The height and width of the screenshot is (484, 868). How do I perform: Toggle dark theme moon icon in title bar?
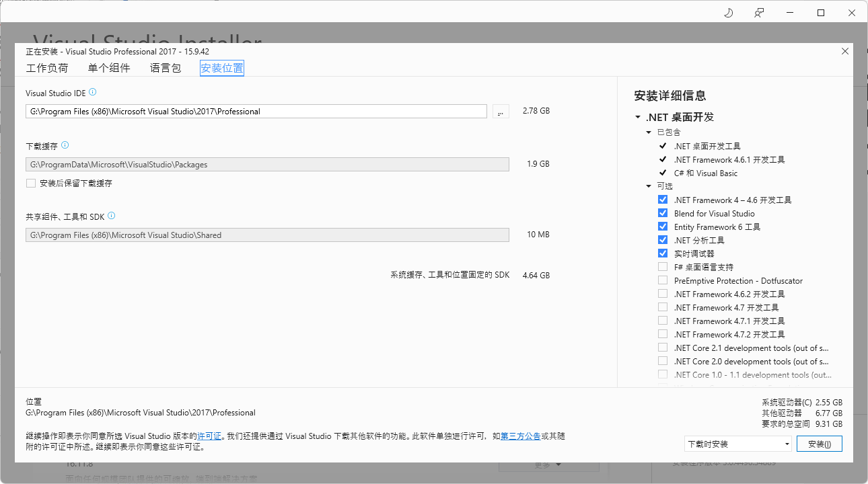pyautogui.click(x=728, y=13)
